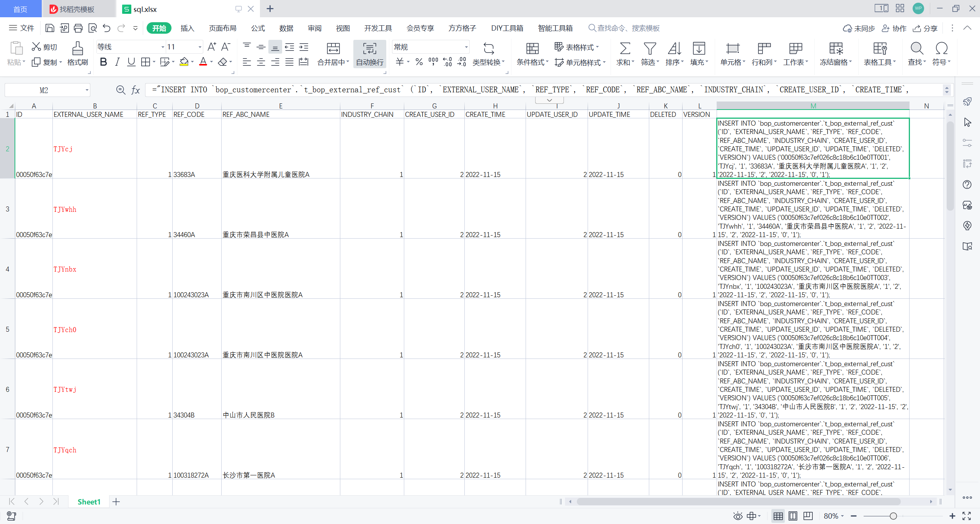
Task: Open the Formulas (公式) tab
Action: click(x=258, y=28)
